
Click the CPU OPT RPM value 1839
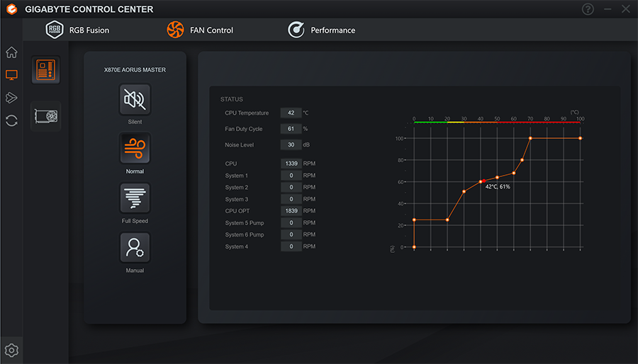[x=291, y=211]
